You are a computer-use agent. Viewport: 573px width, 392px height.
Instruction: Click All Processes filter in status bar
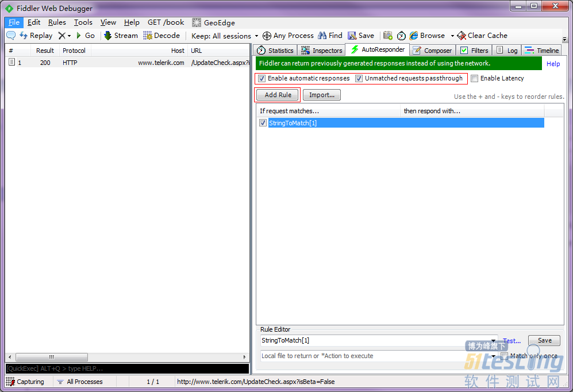coord(80,382)
